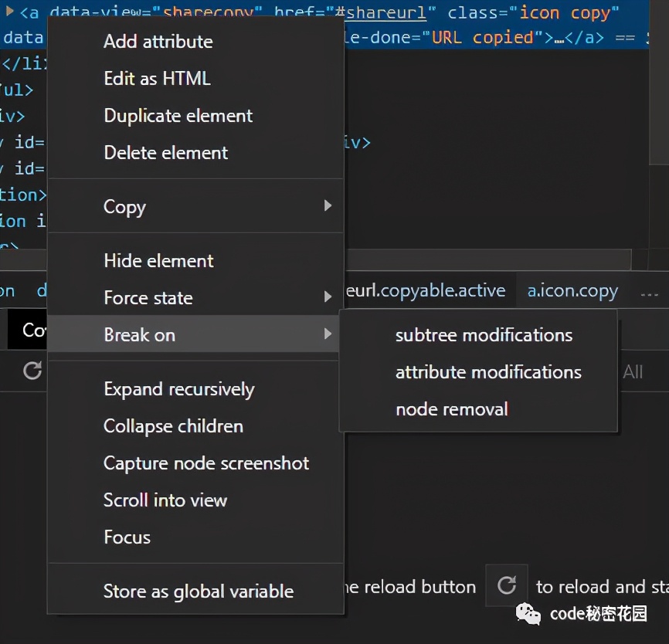Select Add attribute from the context menu
The image size is (669, 644).
click(x=158, y=41)
